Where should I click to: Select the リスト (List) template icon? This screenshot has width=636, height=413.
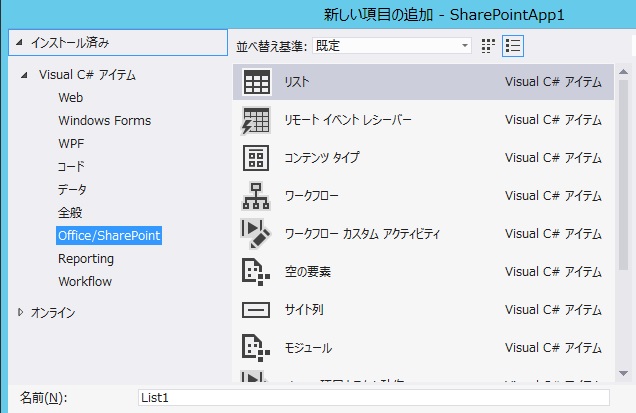coord(256,82)
